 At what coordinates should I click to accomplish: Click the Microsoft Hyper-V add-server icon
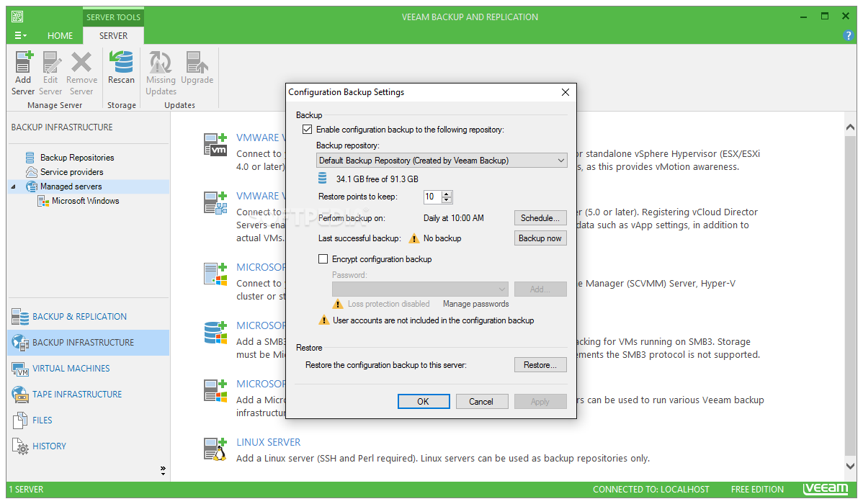pyautogui.click(x=215, y=274)
